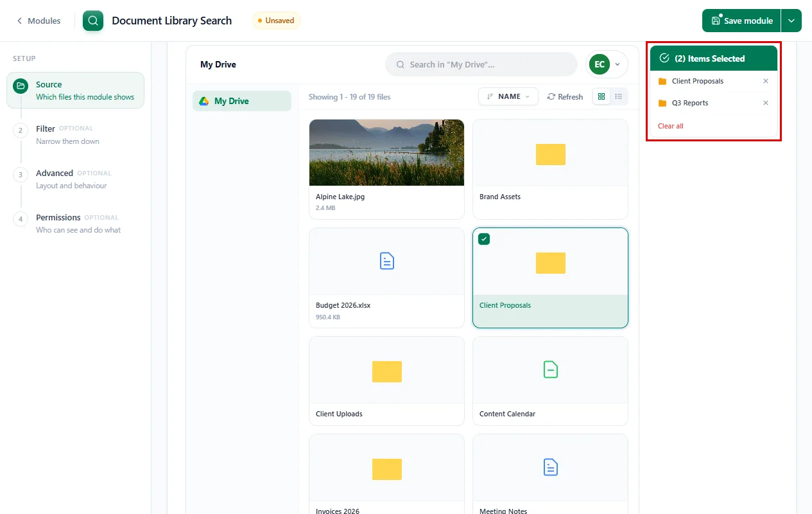Click Clear all link
Viewport: 812px width, 514px height.
(670, 126)
